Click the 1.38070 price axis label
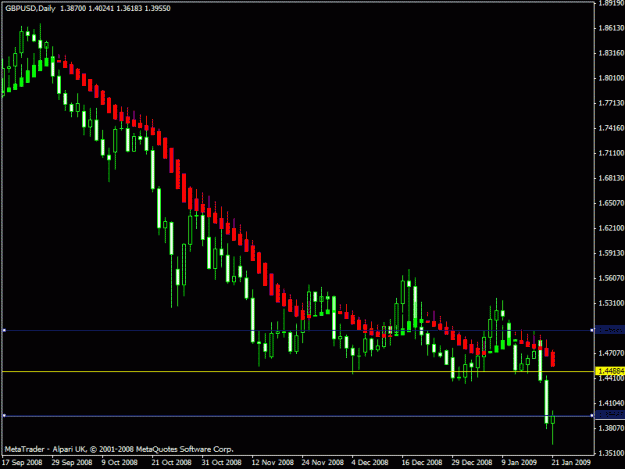The image size is (625, 469). [611, 428]
